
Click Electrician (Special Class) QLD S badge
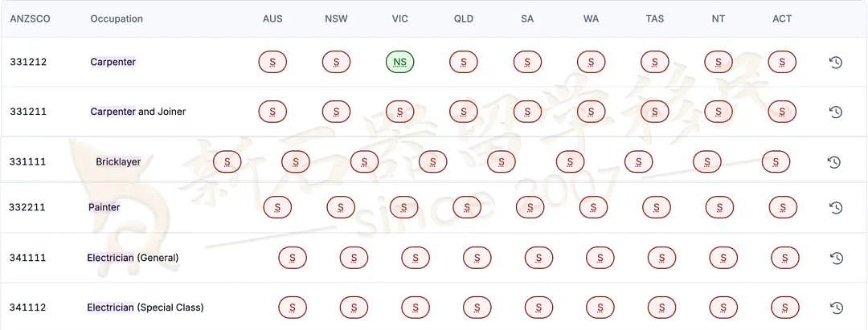[x=477, y=308]
